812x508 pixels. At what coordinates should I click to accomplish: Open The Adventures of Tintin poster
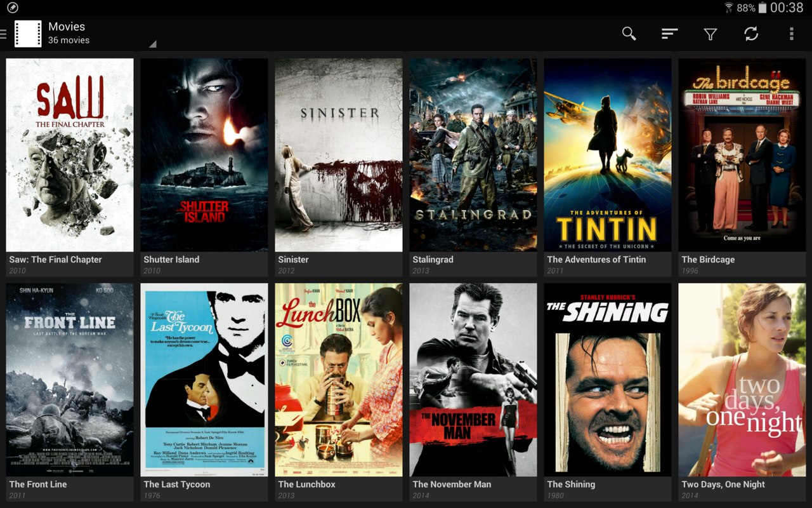coord(608,155)
